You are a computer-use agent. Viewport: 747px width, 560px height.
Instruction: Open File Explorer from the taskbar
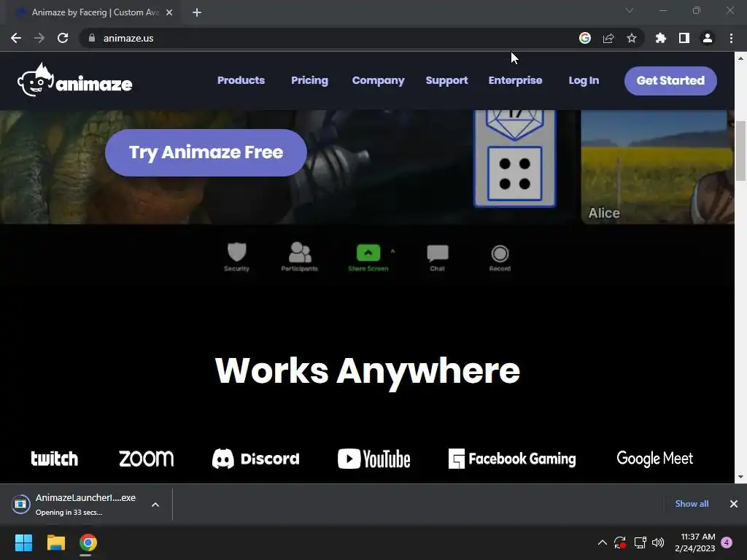pyautogui.click(x=55, y=542)
